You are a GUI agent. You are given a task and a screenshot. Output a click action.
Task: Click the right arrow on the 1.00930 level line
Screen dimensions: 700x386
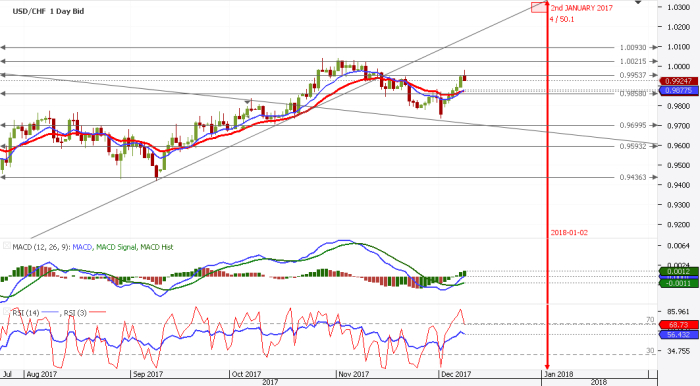pos(654,47)
